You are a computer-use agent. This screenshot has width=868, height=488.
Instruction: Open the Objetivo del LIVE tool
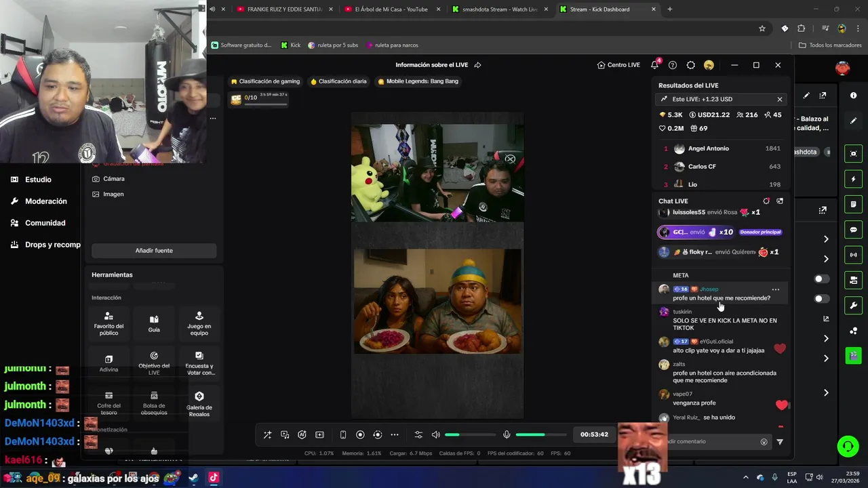[x=154, y=363]
